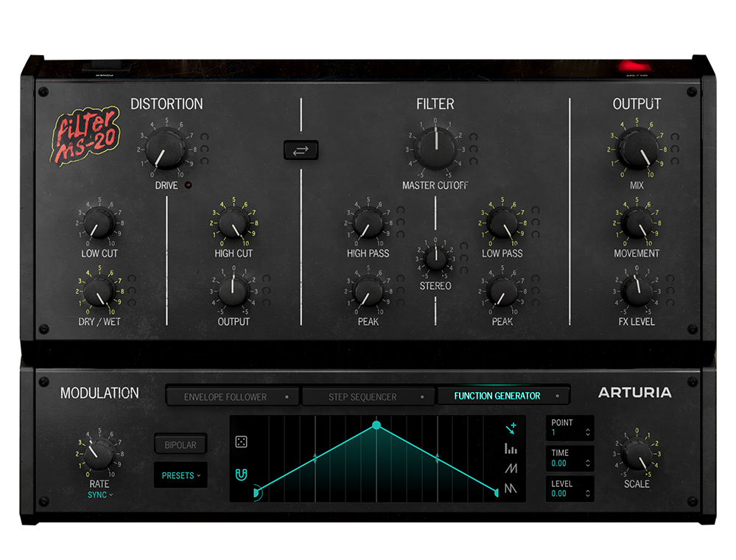This screenshot has height=560, width=736.
Task: Flip the power switch on the top edge
Action: pyautogui.click(x=107, y=67)
